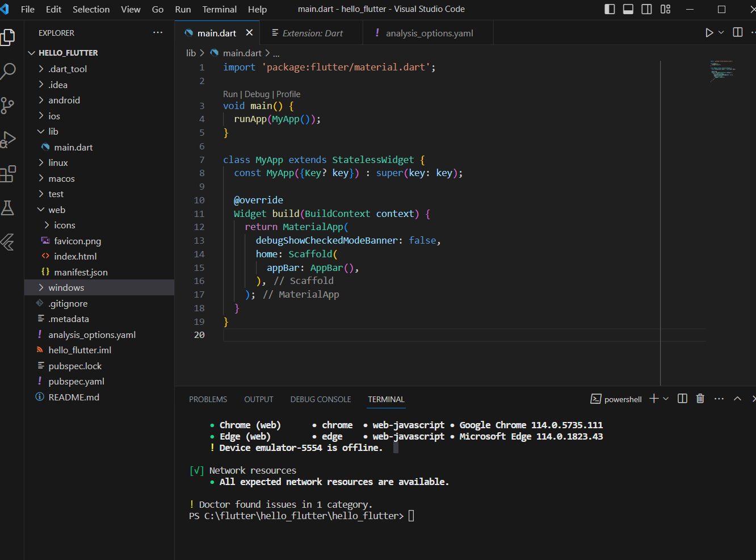Add a new terminal with plus icon
This screenshot has height=560, width=756.
(654, 399)
